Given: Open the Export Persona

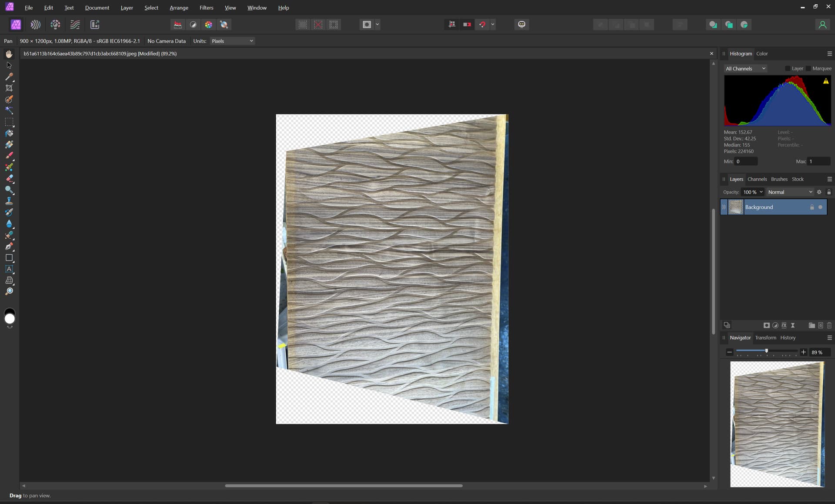Looking at the screenshot, I should pos(95,25).
